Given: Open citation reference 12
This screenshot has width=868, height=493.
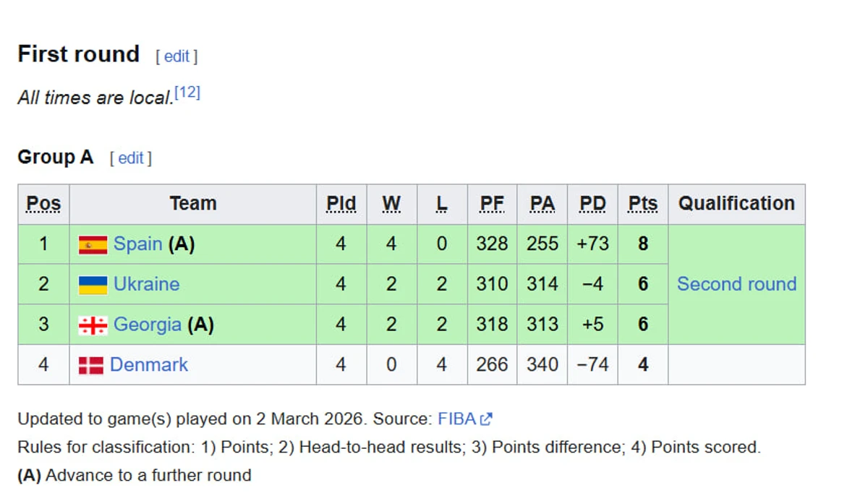Looking at the screenshot, I should [x=187, y=93].
